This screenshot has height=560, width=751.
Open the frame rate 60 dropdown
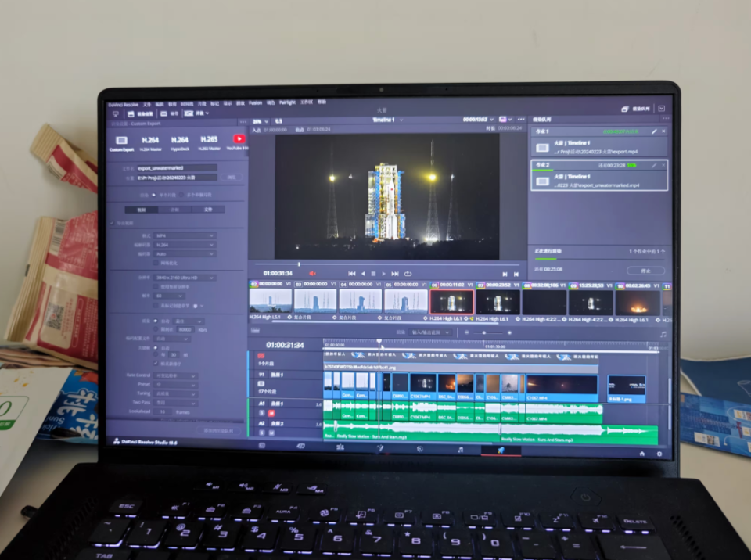point(170,296)
